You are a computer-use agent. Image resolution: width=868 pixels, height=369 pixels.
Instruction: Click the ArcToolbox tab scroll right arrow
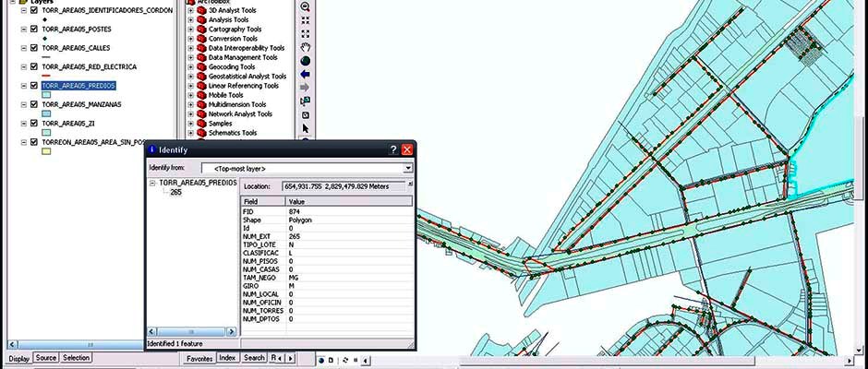[x=291, y=359]
